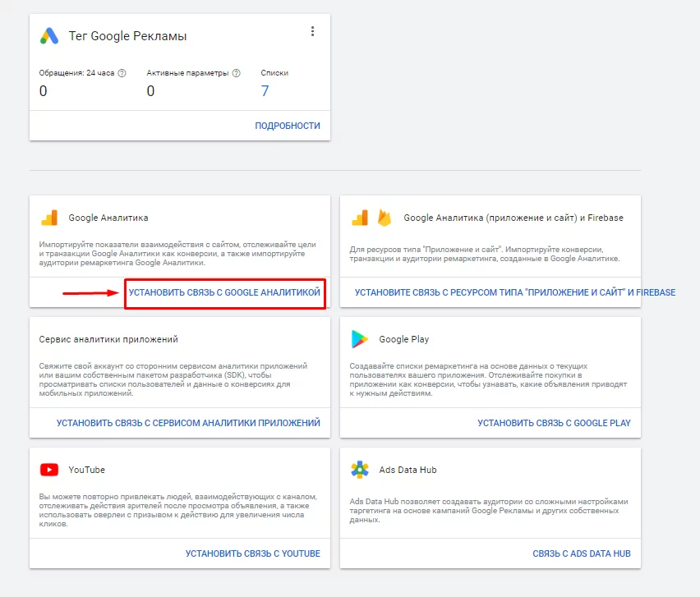Click УСТАНОВИТЬ СВЯЗЬ С YOUTUBE
700x597 pixels.
(x=253, y=553)
